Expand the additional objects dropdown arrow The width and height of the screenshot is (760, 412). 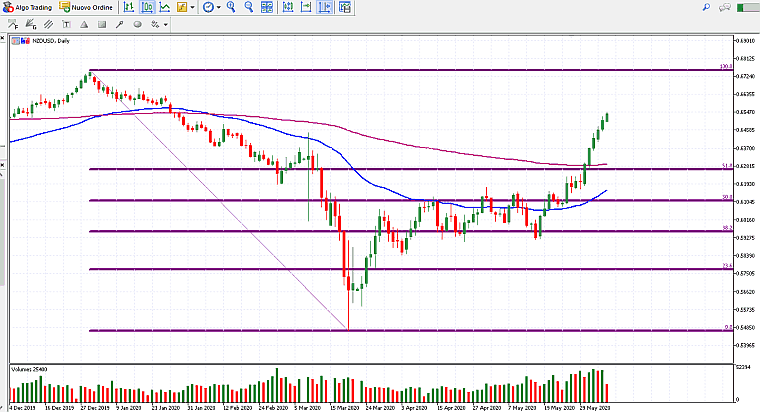[x=165, y=24]
